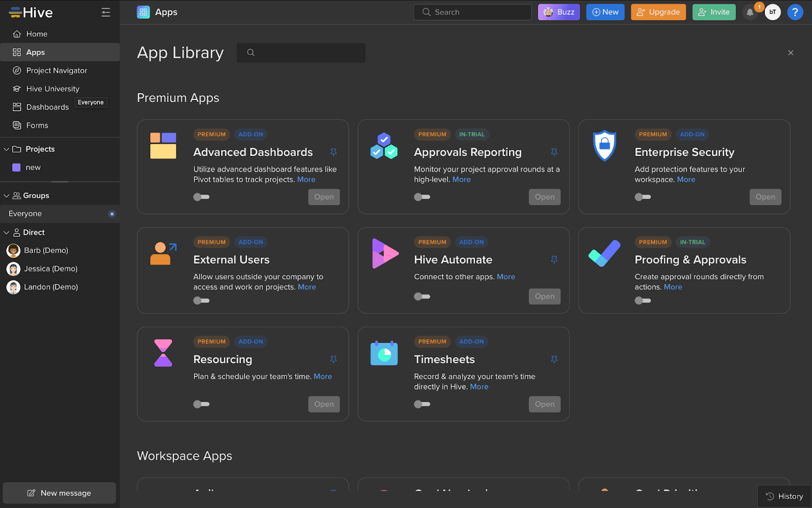Click the Resourcing hourglass icon
Viewport: 812px width, 508px height.
pyautogui.click(x=163, y=353)
